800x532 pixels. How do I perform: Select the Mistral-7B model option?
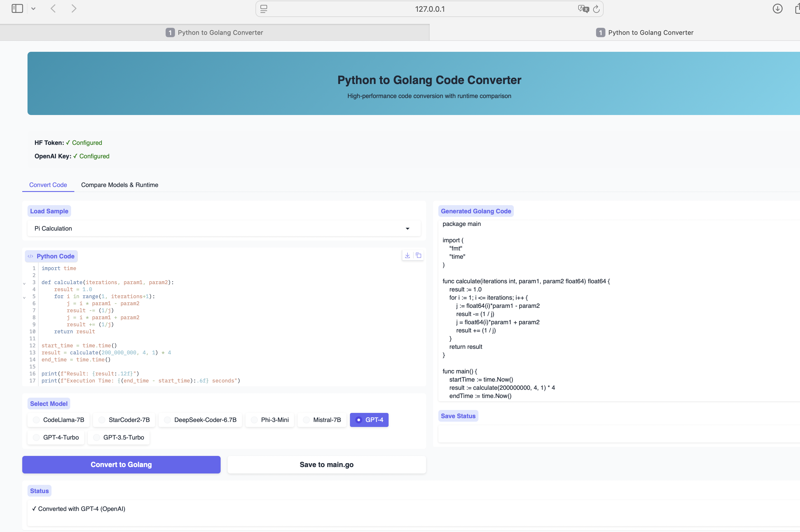[x=306, y=420]
